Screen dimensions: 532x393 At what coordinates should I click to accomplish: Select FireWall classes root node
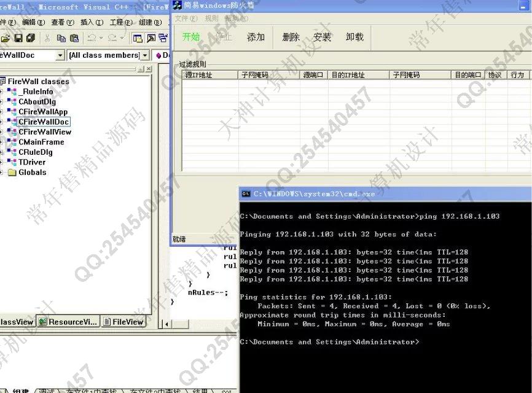[x=38, y=82]
